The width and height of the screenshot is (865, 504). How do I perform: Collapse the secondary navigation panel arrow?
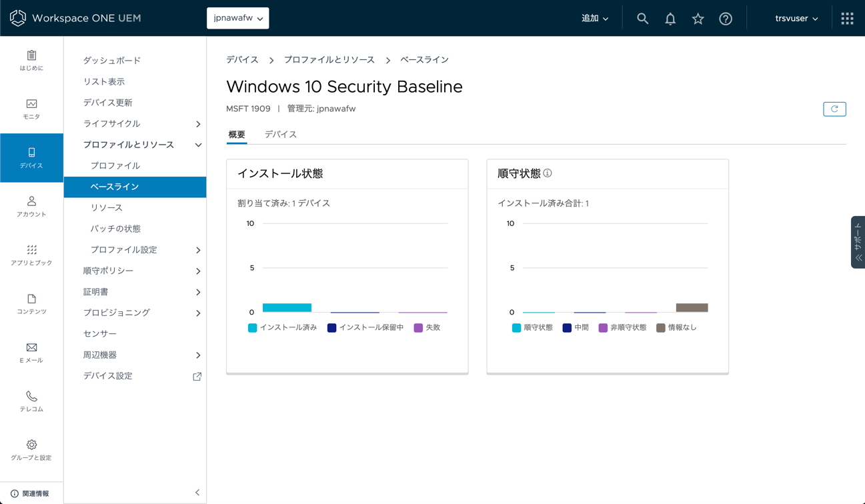point(197,493)
